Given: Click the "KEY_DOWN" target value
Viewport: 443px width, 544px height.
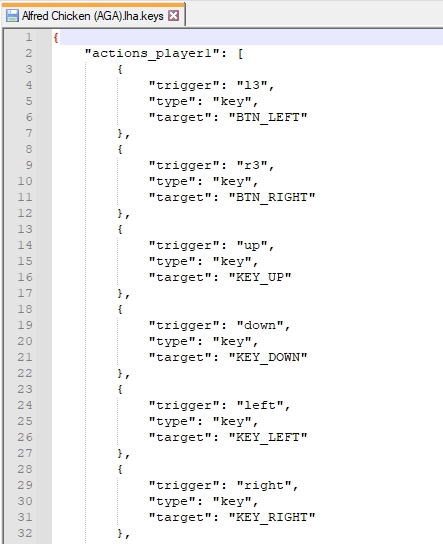Looking at the screenshot, I should (268, 357).
